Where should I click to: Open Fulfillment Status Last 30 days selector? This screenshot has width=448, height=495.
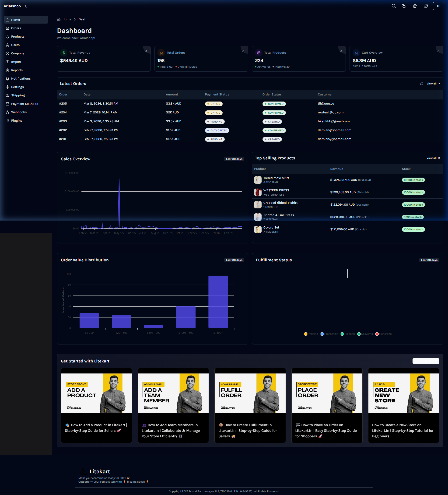(x=429, y=260)
